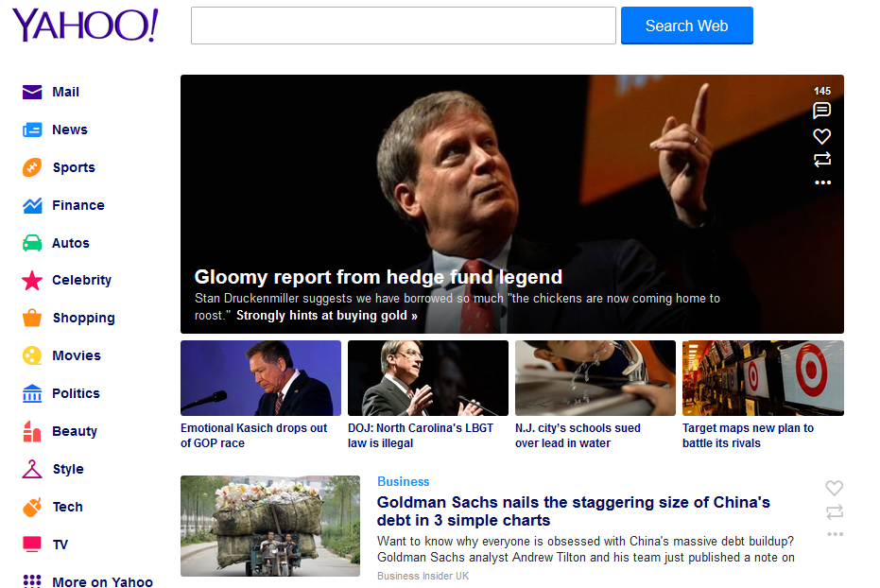
Task: Open more options on hedge fund story
Action: pos(822,182)
